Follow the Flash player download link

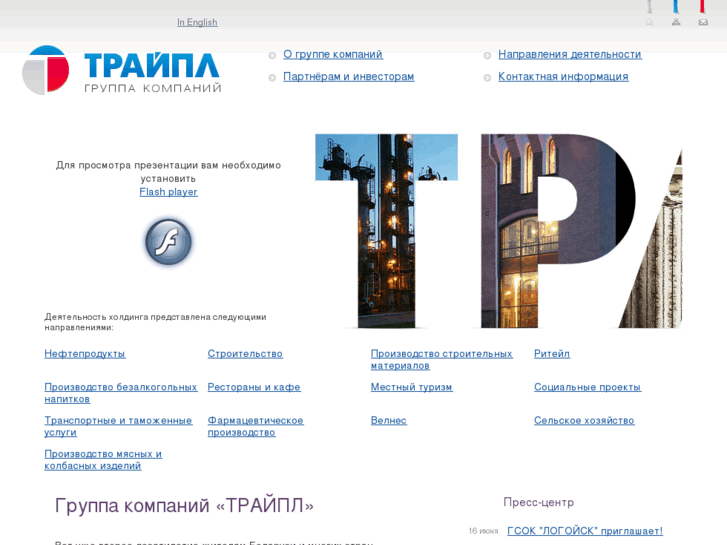[x=168, y=192]
